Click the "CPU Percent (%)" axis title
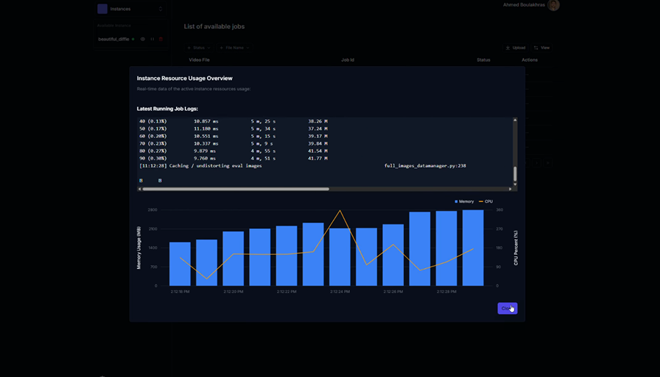This screenshot has height=377, width=660. click(x=516, y=248)
